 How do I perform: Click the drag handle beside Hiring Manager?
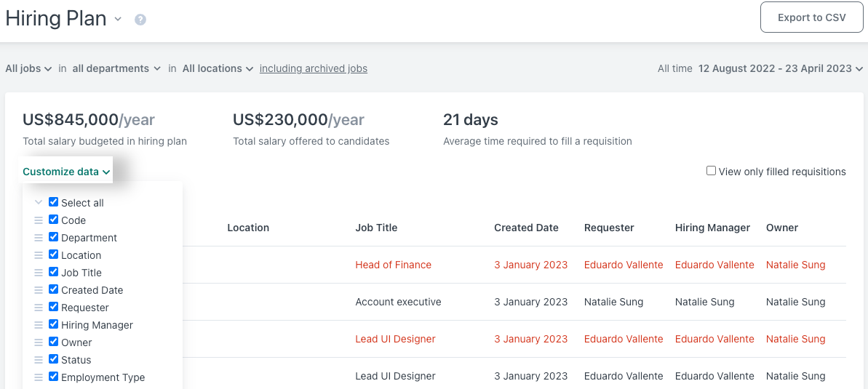pos(39,325)
